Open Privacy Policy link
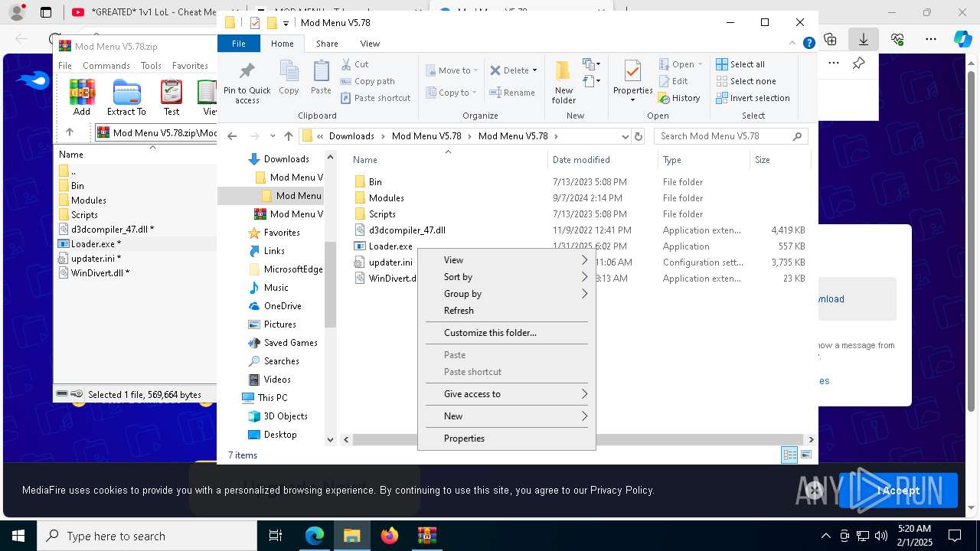Screen dimensions: 980x551 pos(621,491)
